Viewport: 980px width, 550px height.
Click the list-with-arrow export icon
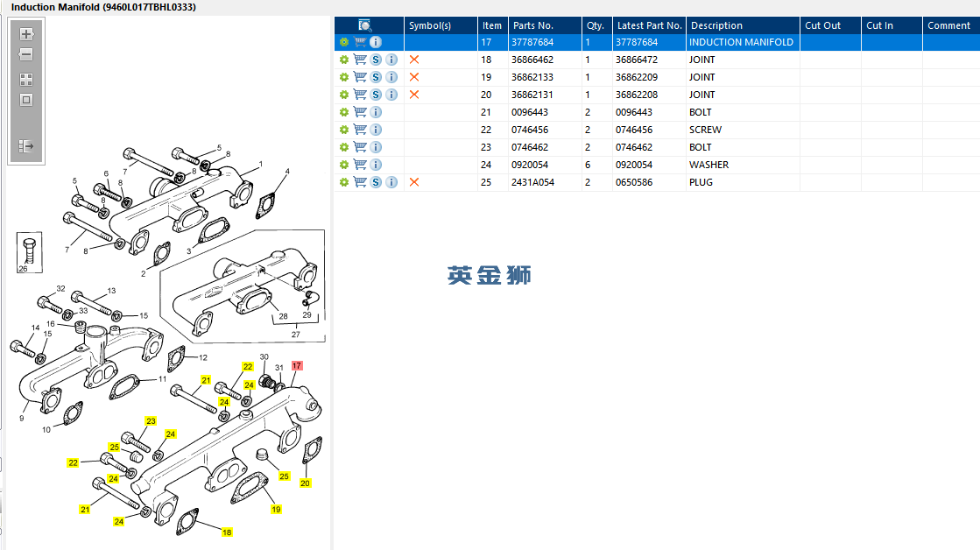coord(26,146)
